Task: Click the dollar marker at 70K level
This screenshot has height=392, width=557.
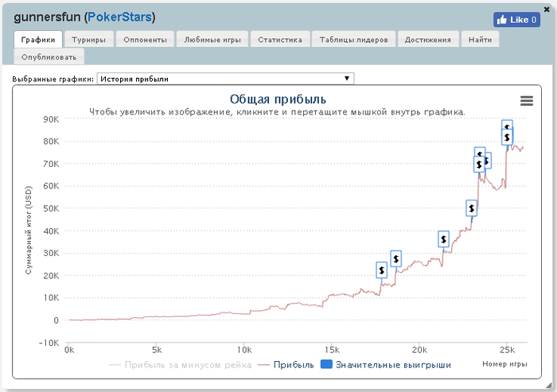Action: [479, 165]
